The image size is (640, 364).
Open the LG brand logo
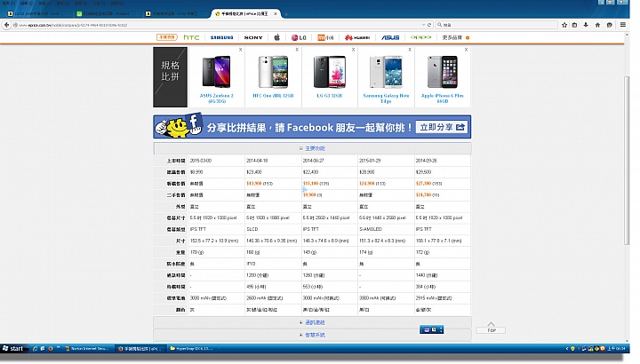tap(299, 37)
